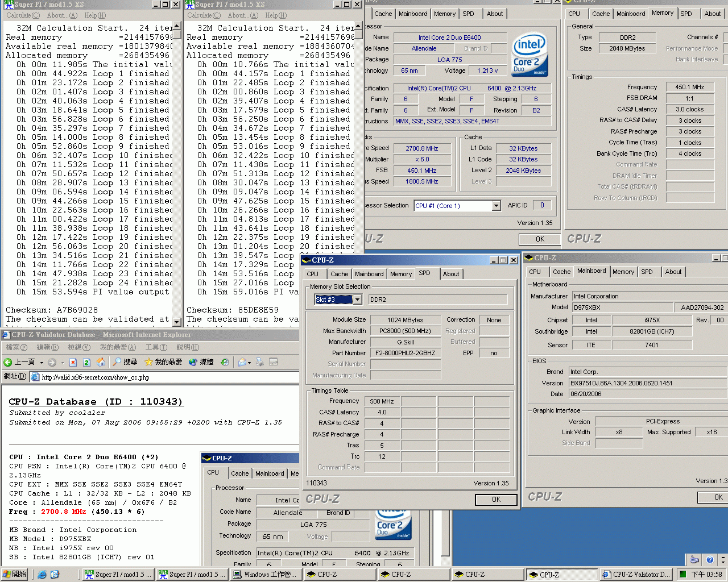Screen dimensions: 728x582
Task: Click OK in the processor CPU-Z window
Action: [x=540, y=239]
